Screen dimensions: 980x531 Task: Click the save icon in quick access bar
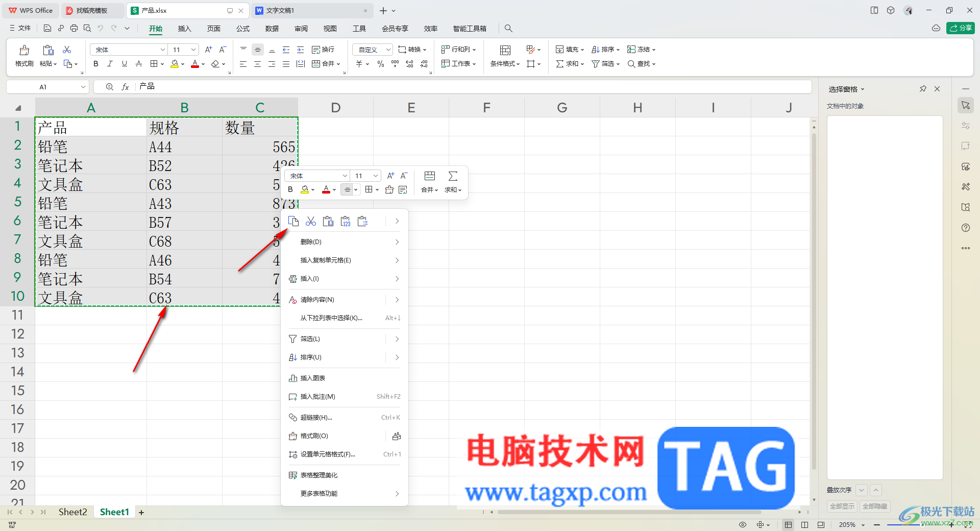(47, 29)
